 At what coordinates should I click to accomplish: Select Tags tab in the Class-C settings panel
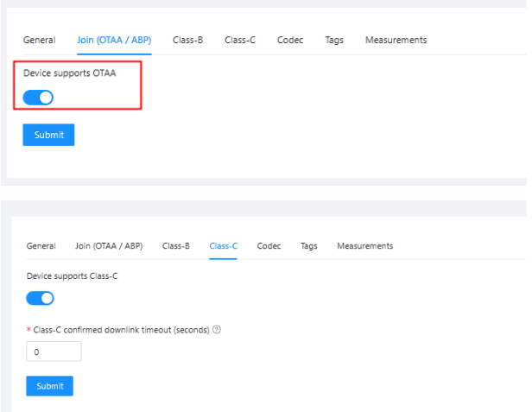pyautogui.click(x=308, y=246)
